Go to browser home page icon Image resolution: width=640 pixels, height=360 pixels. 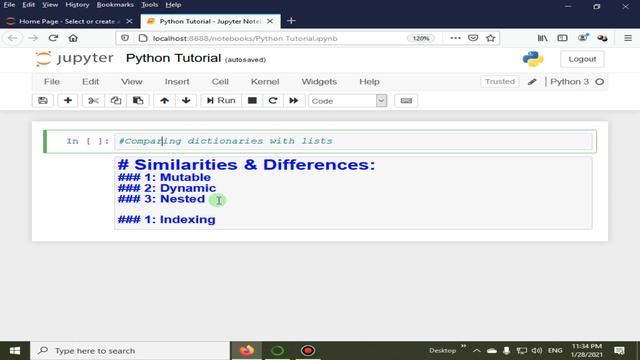pyautogui.click(x=73, y=38)
